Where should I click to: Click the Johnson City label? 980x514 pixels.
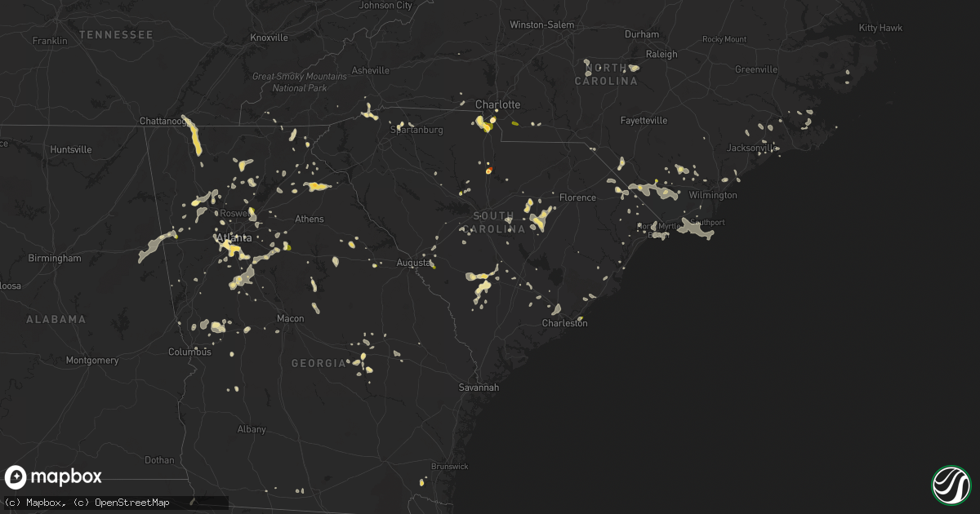[x=386, y=5]
